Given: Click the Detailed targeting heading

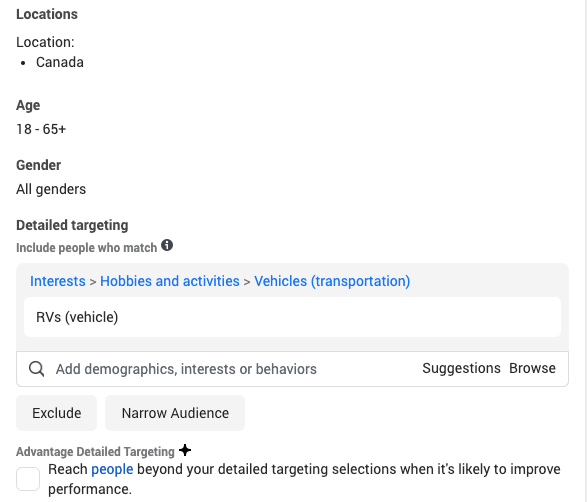Looking at the screenshot, I should pyautogui.click(x=72, y=225).
